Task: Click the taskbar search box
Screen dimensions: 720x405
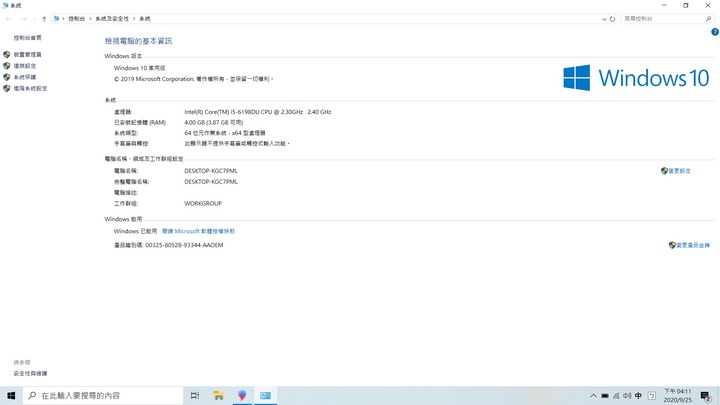Action: click(103, 395)
